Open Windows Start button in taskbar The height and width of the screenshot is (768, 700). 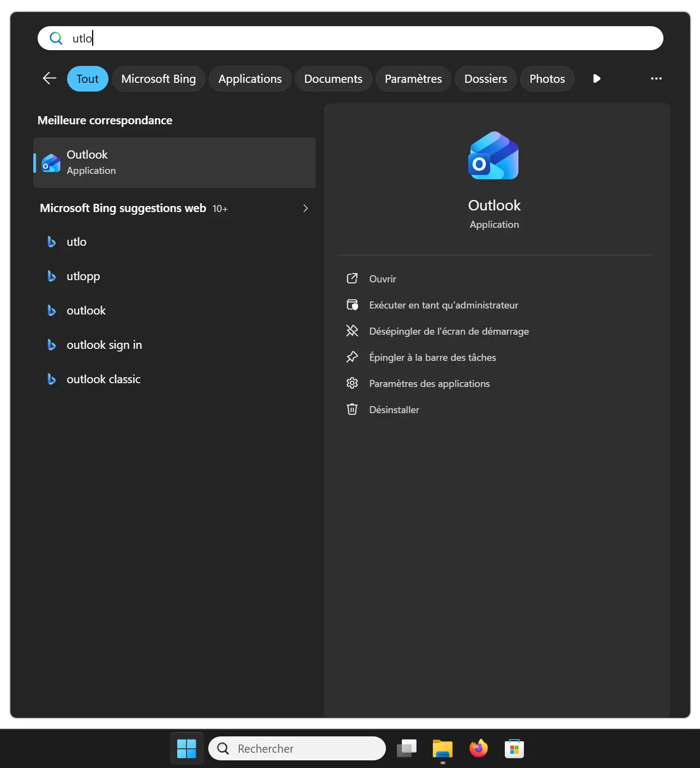[186, 748]
